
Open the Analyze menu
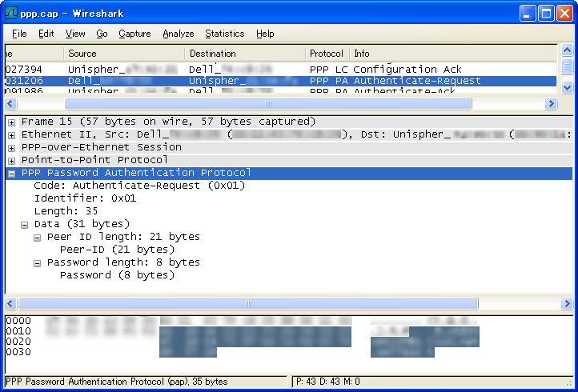[179, 34]
